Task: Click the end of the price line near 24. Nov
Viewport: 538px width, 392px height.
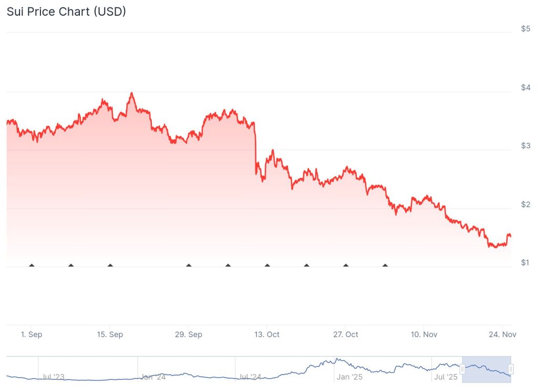Action: tap(510, 236)
